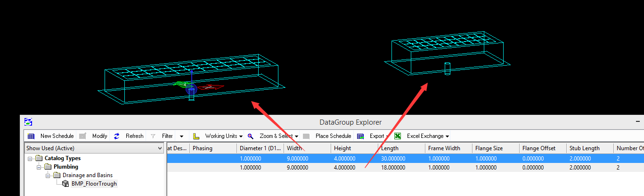This screenshot has height=196, width=644.
Task: Click the Refresh button label
Action: pyautogui.click(x=134, y=136)
